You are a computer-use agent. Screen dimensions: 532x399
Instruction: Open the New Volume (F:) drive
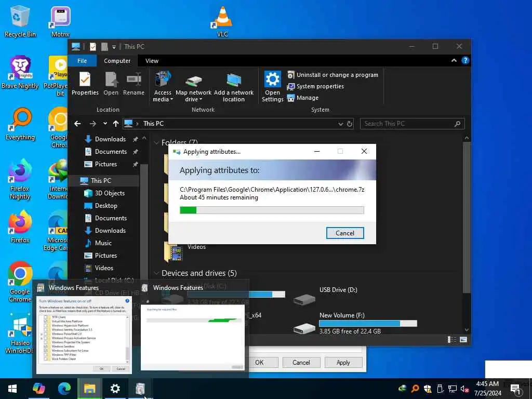pos(355,324)
